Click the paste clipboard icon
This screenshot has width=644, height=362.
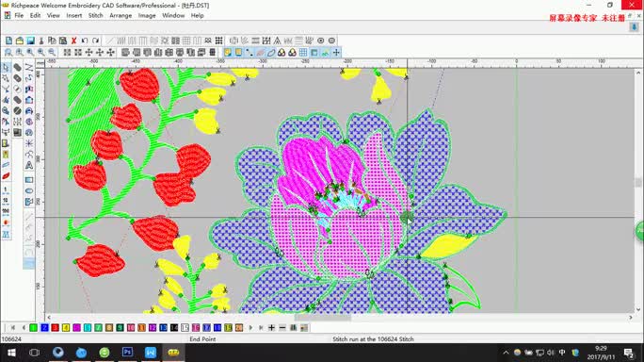click(63, 41)
